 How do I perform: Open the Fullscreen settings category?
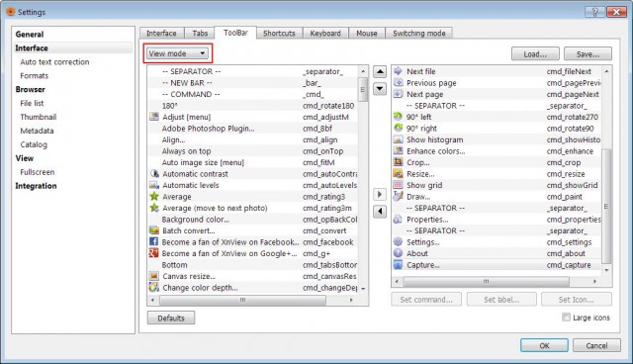click(38, 172)
